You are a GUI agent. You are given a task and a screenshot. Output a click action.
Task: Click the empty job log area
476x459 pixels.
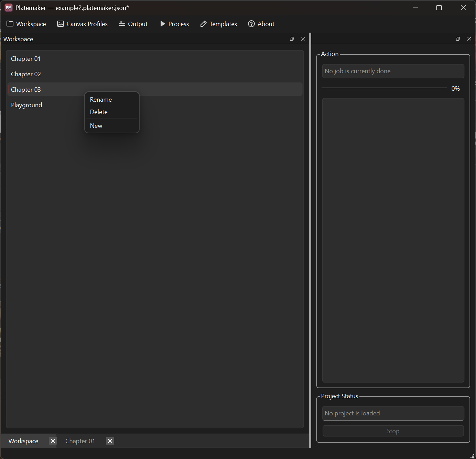(x=393, y=240)
